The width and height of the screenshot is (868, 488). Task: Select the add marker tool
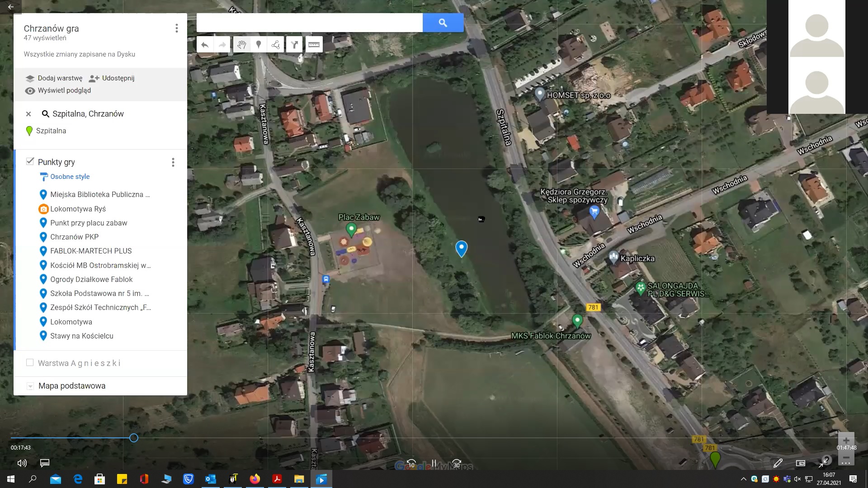click(259, 44)
